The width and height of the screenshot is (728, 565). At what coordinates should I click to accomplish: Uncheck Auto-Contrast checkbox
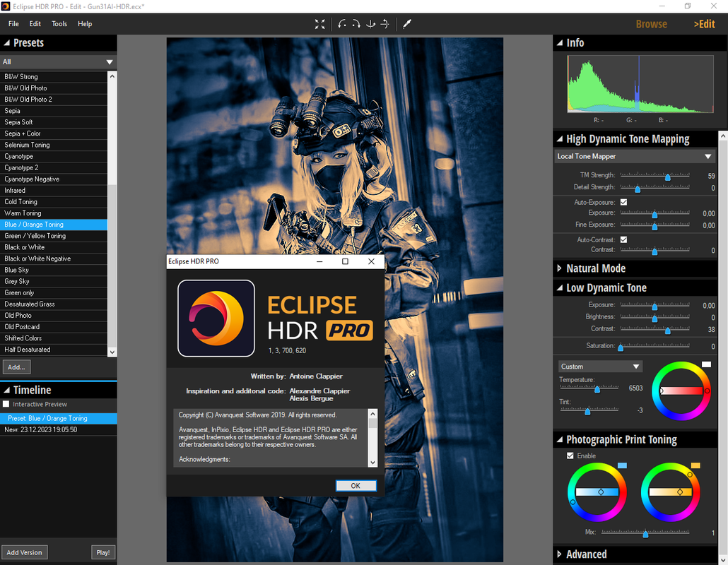point(623,240)
